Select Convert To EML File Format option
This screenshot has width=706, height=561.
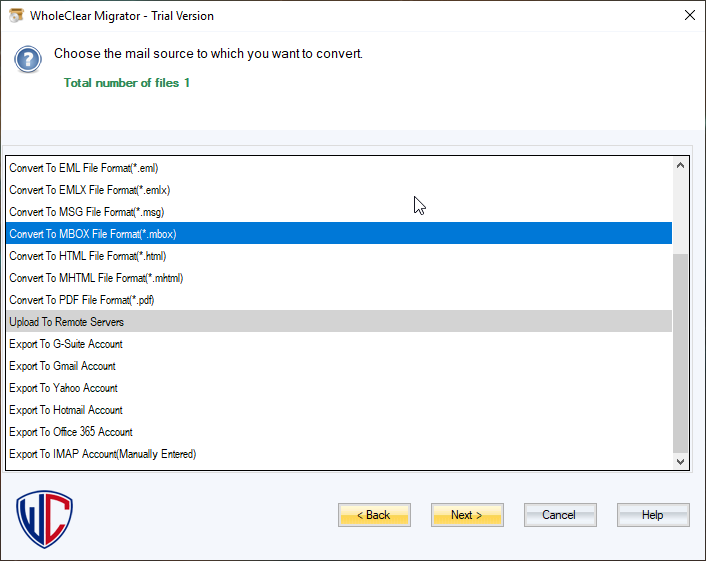[x=84, y=168]
